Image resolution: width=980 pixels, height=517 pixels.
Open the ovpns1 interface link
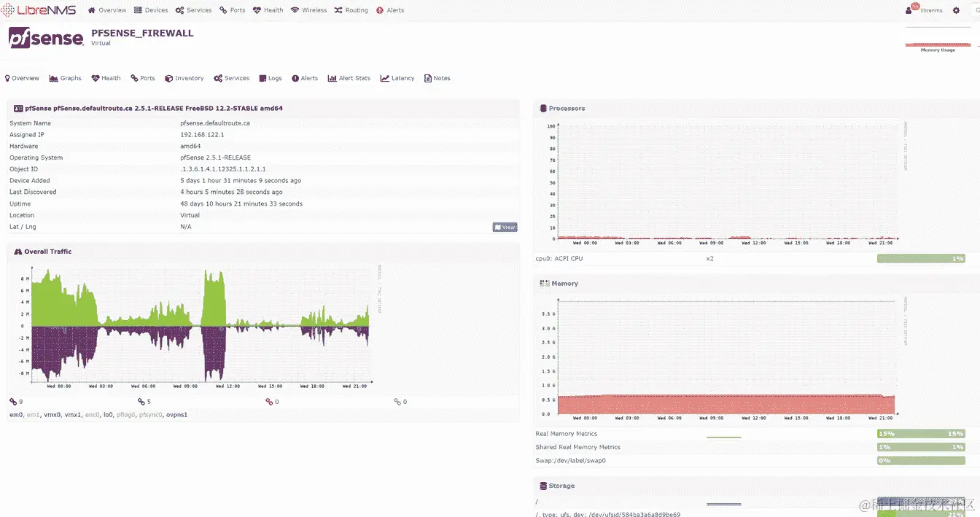point(176,415)
